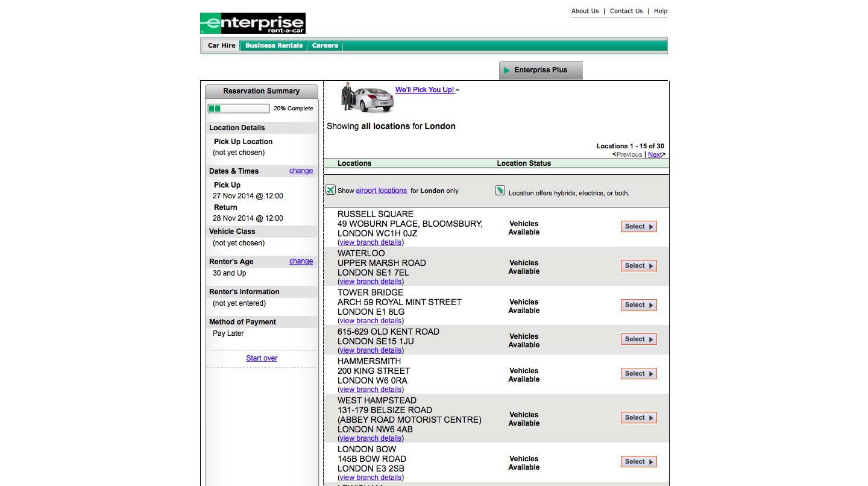This screenshot has width=868, height=486.
Task: Switch to the Business Rentals tab
Action: pos(274,45)
